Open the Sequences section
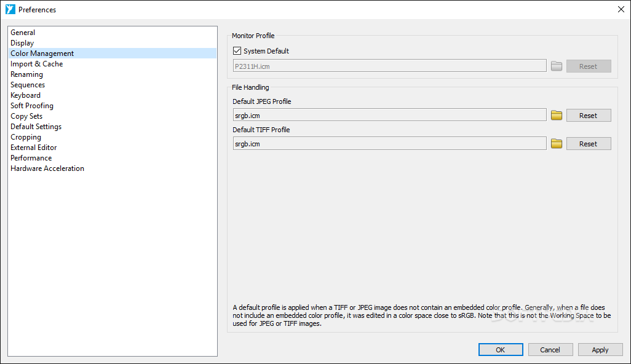This screenshot has height=364, width=631. tap(113, 85)
